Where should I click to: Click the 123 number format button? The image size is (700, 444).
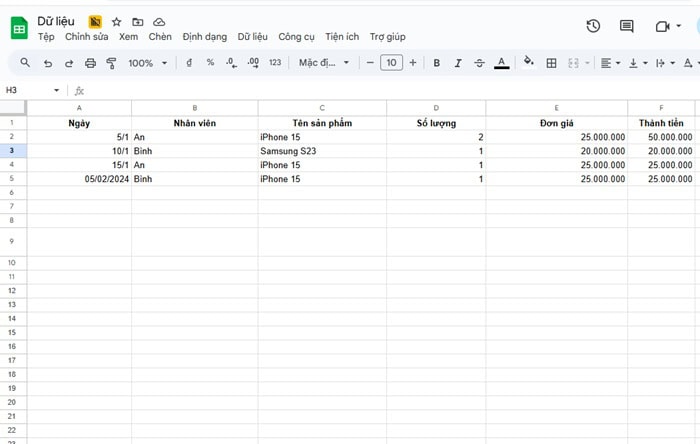tap(275, 63)
